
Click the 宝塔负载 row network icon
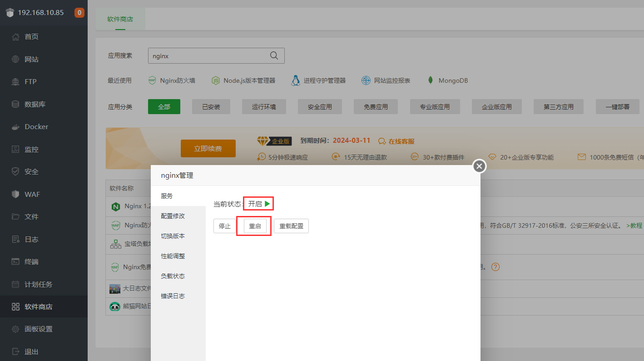point(115,244)
